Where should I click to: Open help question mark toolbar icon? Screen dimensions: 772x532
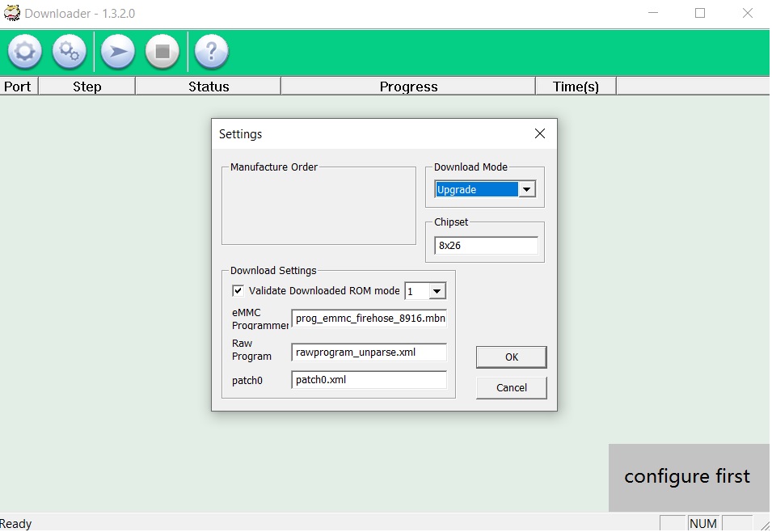[211, 52]
